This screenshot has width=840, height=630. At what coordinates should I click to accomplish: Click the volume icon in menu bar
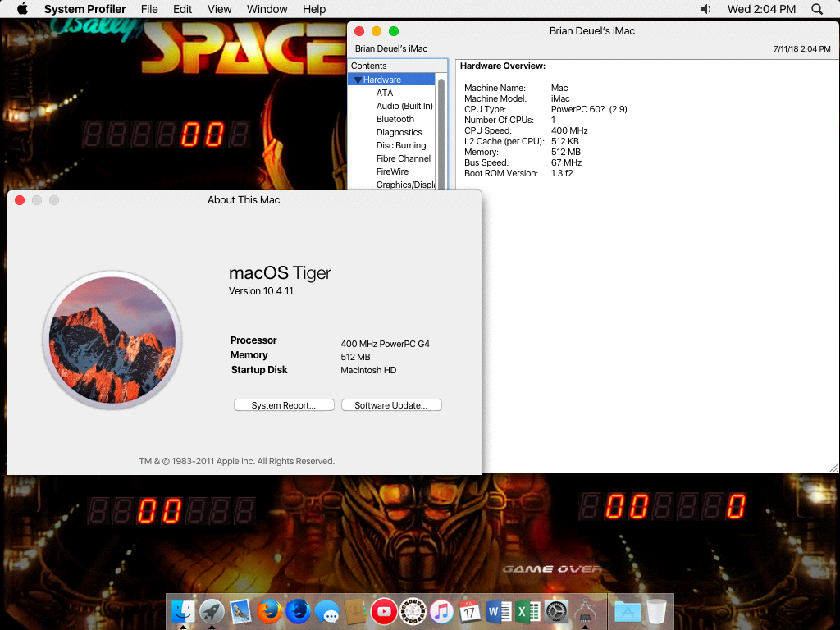[x=706, y=9]
